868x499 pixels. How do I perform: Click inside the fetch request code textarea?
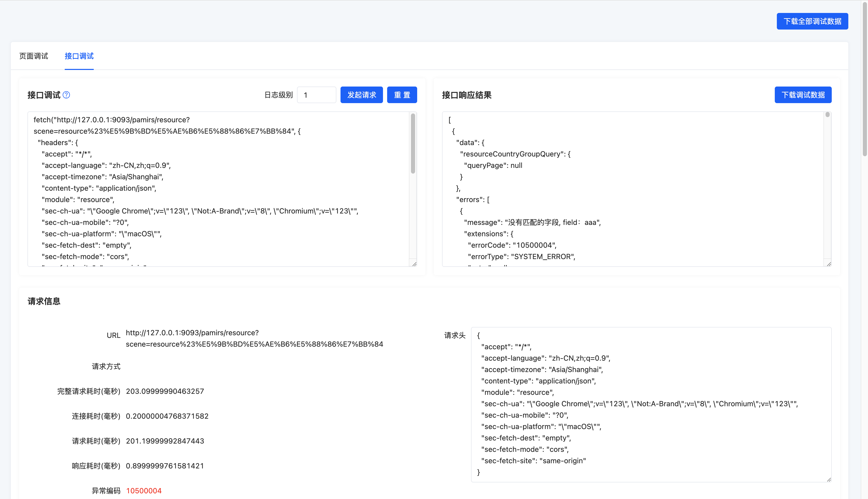[219, 189]
